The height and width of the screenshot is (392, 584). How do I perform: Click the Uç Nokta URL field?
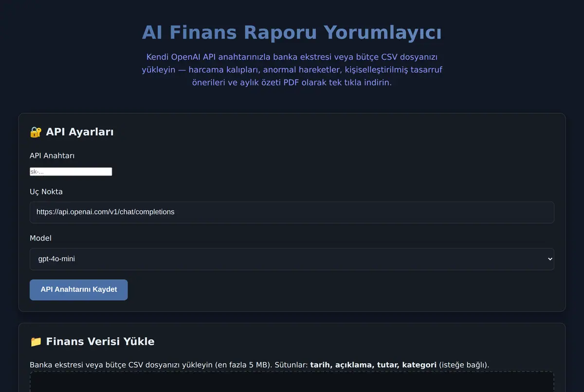pos(292,213)
